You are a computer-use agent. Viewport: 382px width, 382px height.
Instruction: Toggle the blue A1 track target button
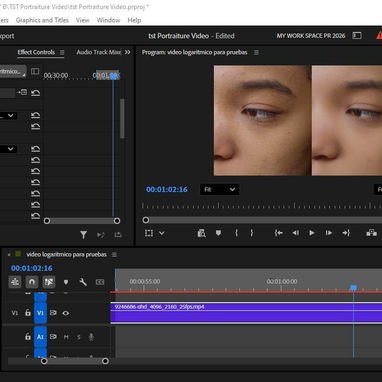pyautogui.click(x=40, y=337)
